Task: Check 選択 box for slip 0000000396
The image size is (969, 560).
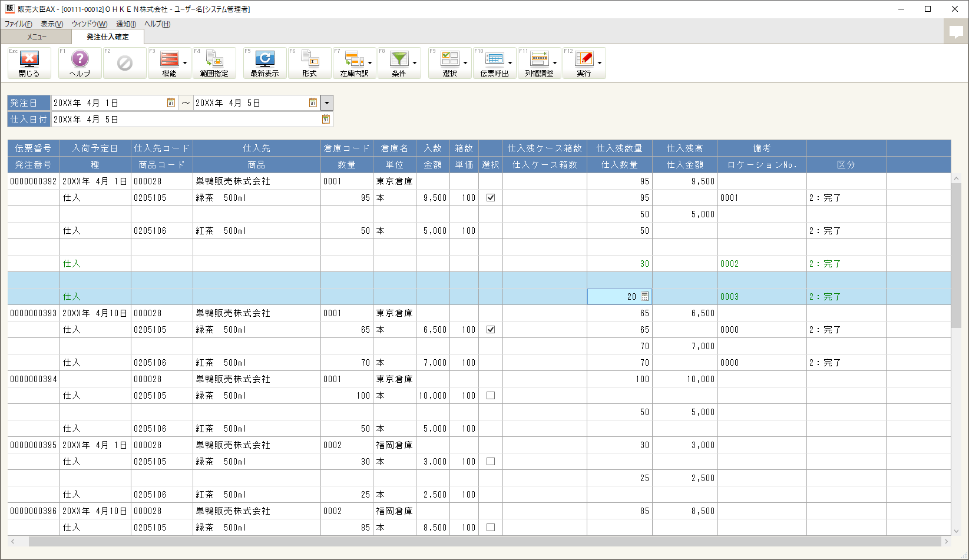Action: (491, 528)
